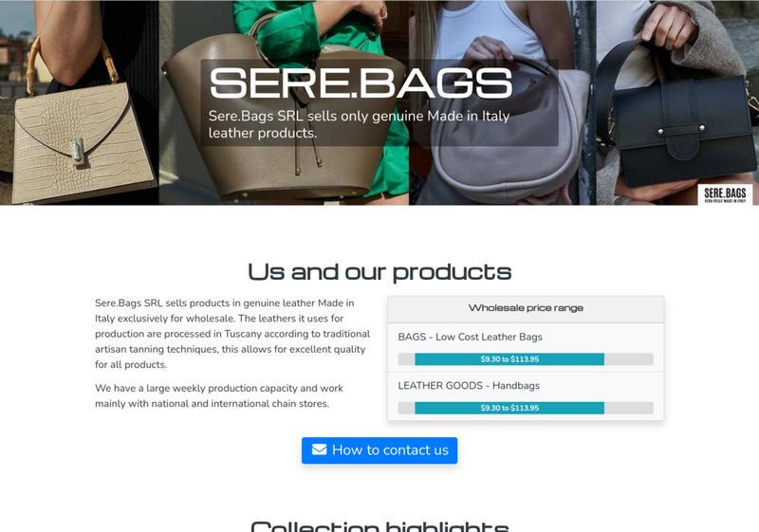Click the lilac rounded shoulder bag photo
This screenshot has width=759, height=532.
503,102
